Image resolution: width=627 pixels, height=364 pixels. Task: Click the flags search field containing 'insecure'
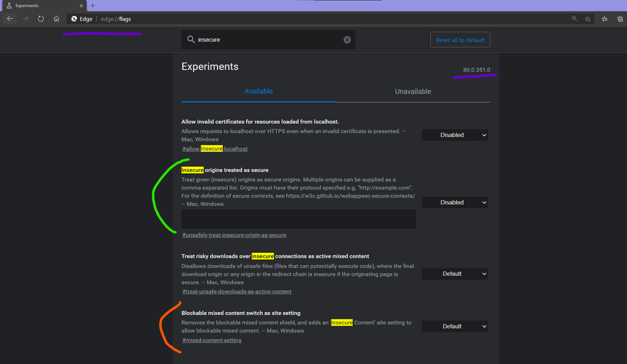click(x=269, y=40)
